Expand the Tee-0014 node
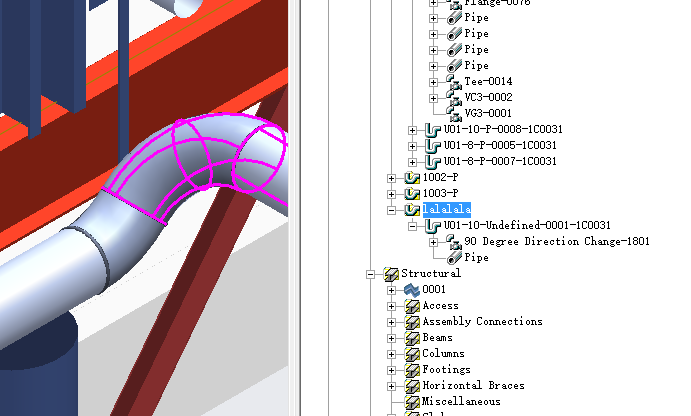This screenshot has width=691, height=416. (433, 82)
